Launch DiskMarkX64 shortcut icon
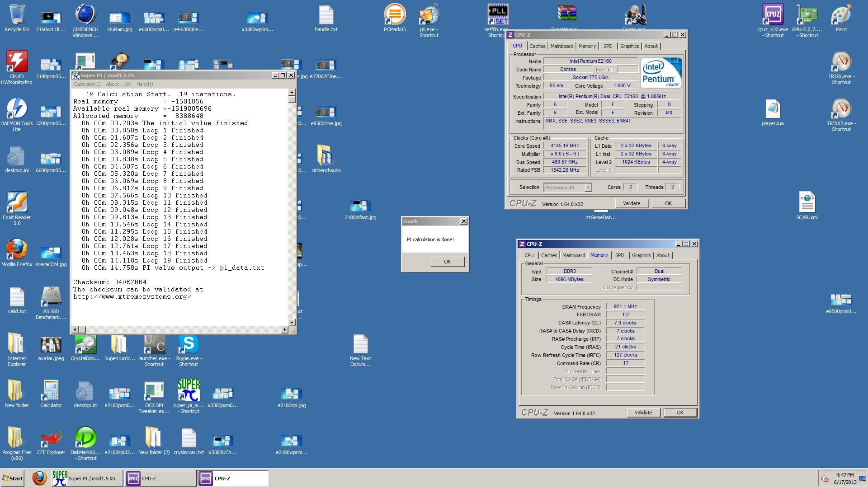 coord(85,444)
